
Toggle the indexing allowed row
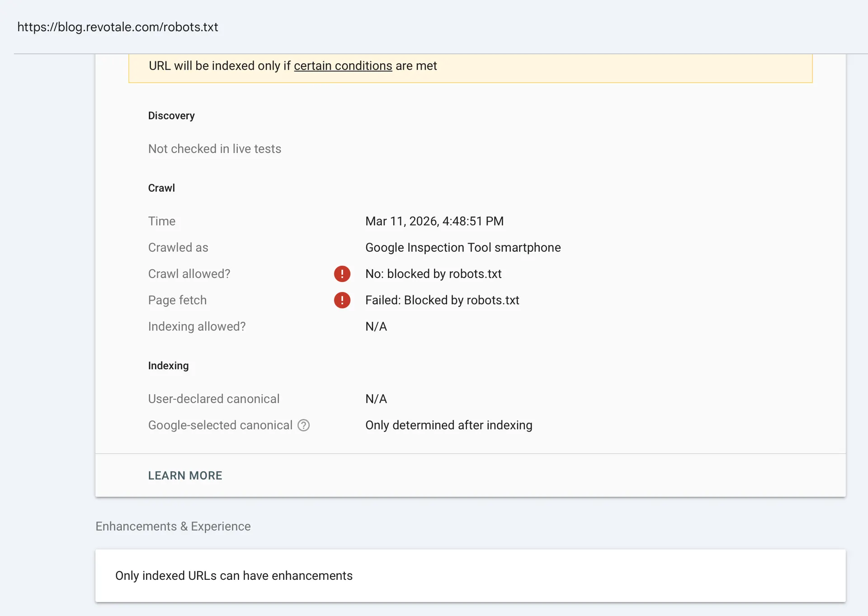pos(197,326)
